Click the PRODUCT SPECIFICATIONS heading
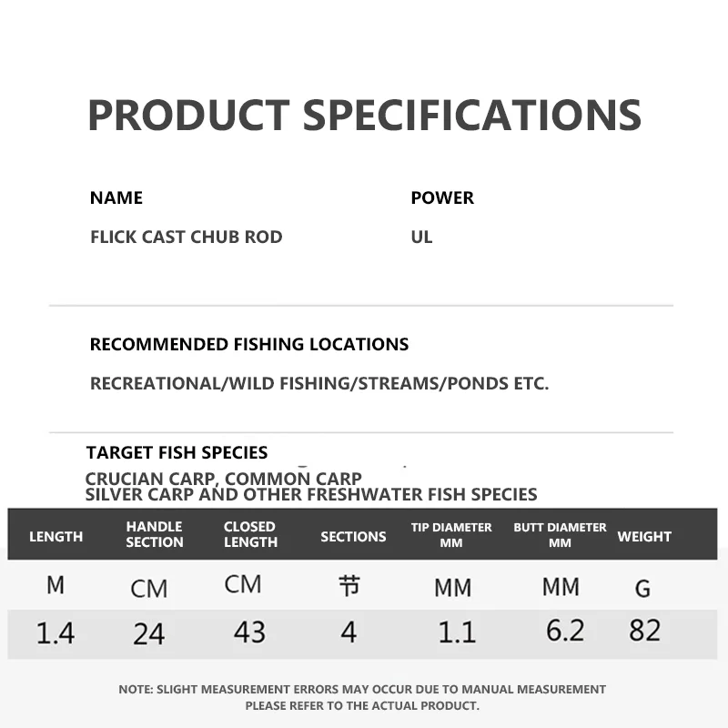The width and height of the screenshot is (728, 728). tap(364, 116)
